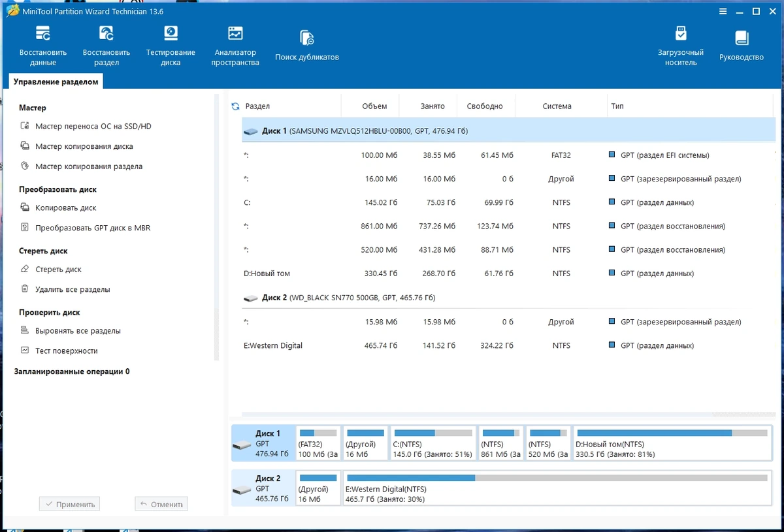
Task: Select the 520 Мб (NTFS) block in disk map
Action: pyautogui.click(x=548, y=443)
